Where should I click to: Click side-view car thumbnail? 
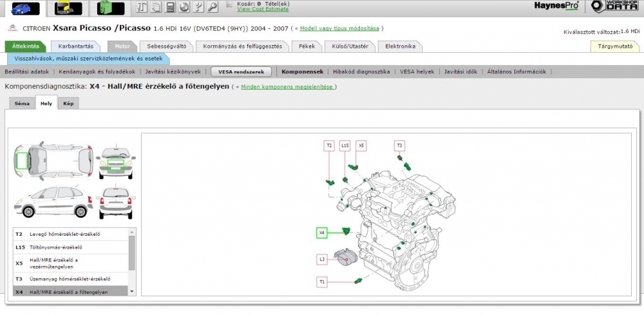pyautogui.click(x=53, y=202)
